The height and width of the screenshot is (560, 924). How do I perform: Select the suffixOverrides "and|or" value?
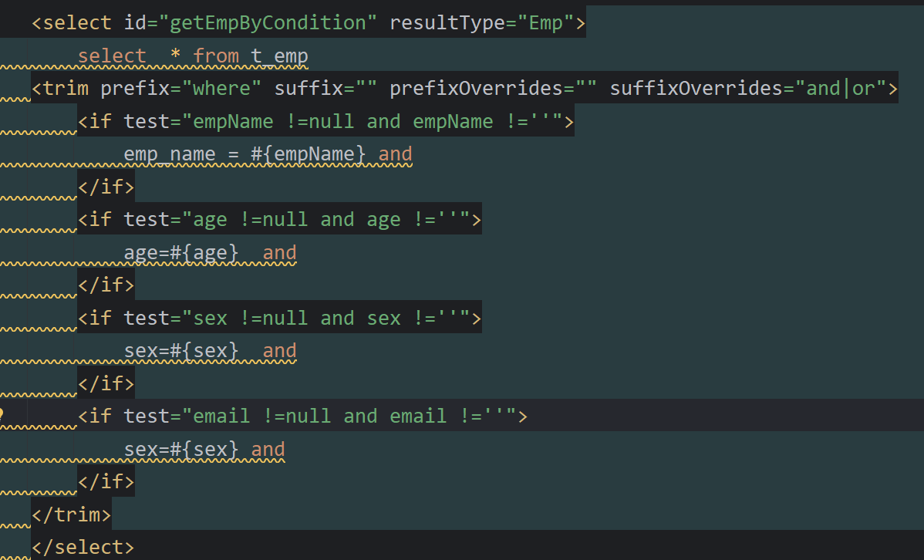841,89
